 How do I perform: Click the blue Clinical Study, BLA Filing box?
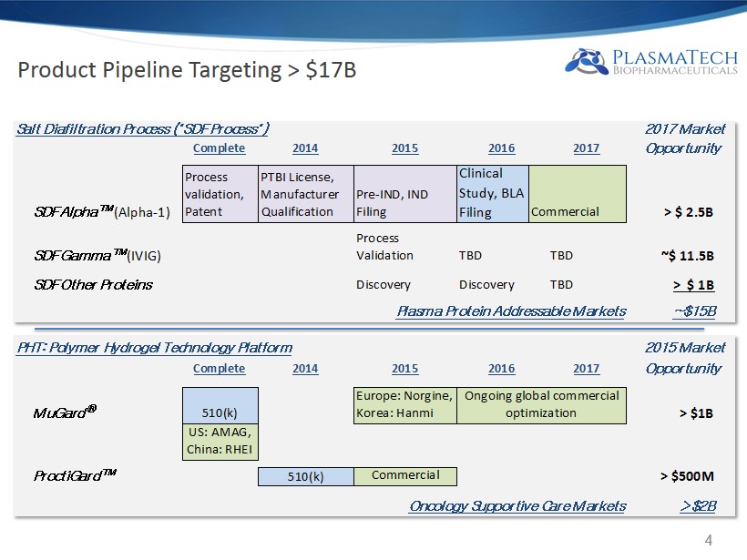492,193
